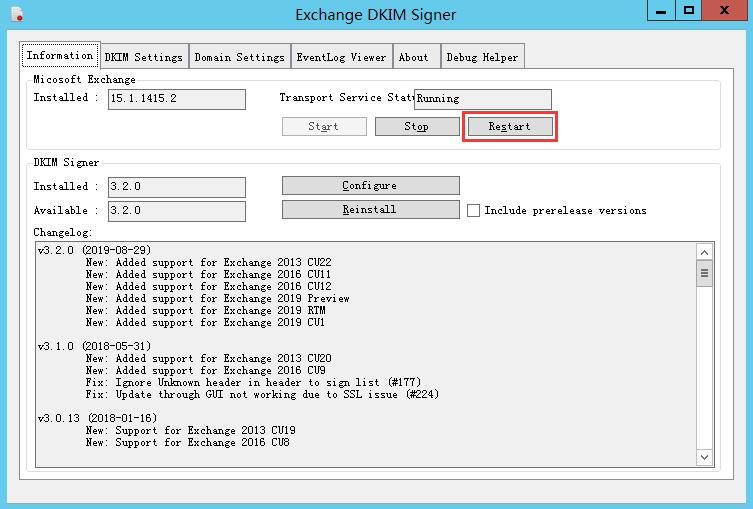This screenshot has width=753, height=509.
Task: Click the Restart transport service button
Action: (509, 127)
